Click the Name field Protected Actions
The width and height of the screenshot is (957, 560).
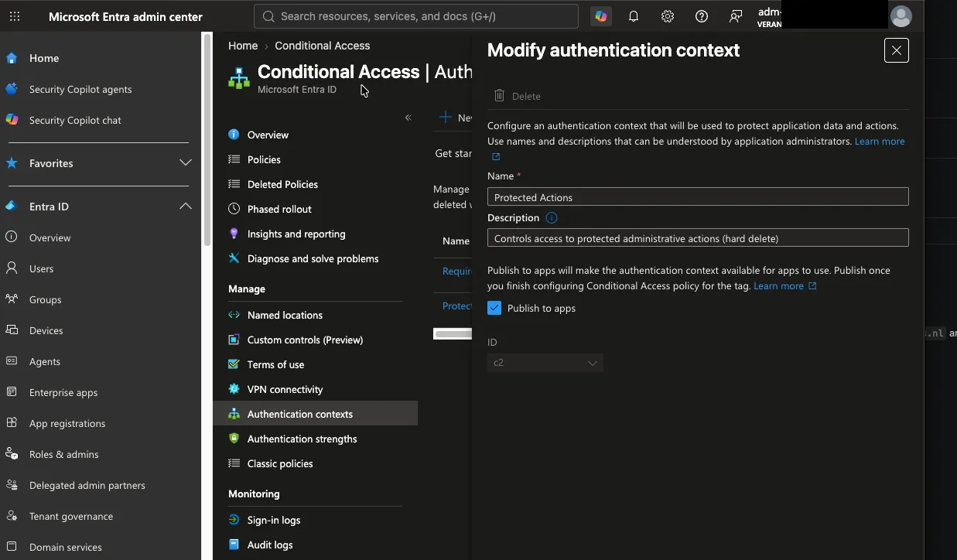point(698,196)
